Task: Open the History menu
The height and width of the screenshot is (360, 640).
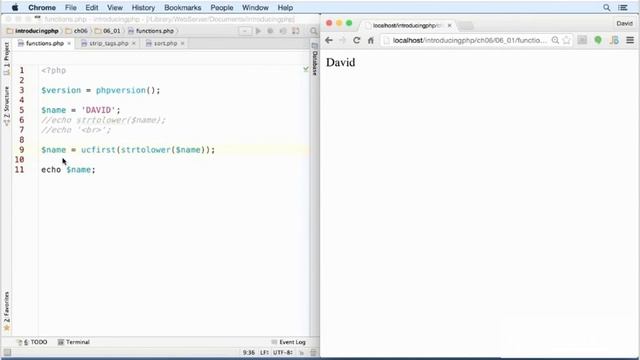Action: coord(143,7)
